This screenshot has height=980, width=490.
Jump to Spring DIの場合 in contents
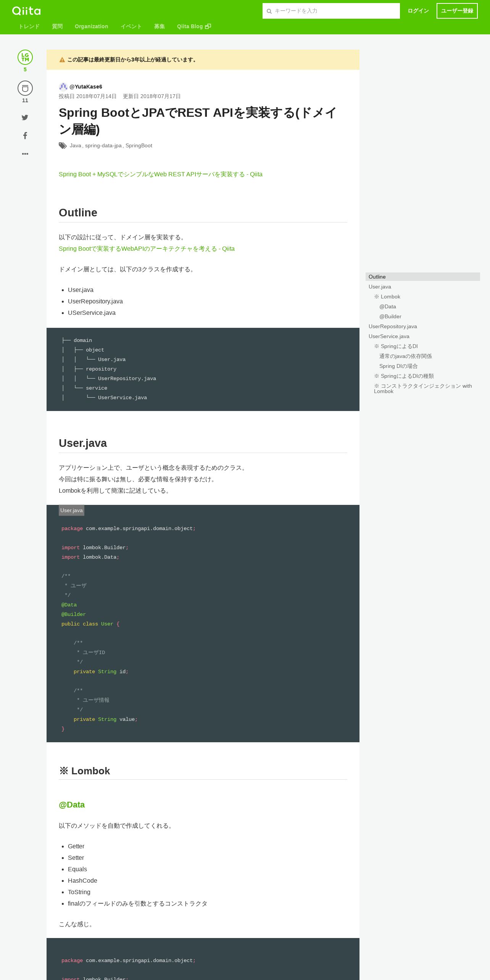click(x=398, y=366)
